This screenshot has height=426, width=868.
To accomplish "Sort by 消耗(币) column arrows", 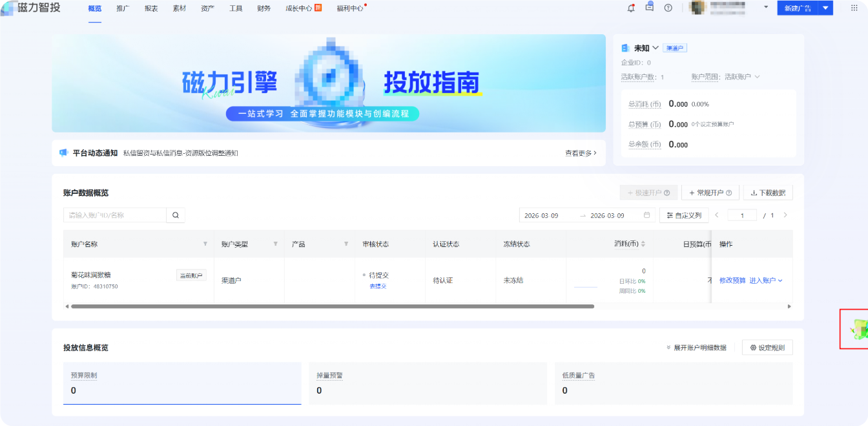I will pyautogui.click(x=643, y=244).
